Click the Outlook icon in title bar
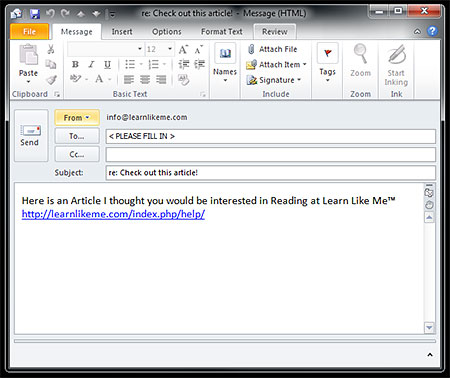 [16, 14]
